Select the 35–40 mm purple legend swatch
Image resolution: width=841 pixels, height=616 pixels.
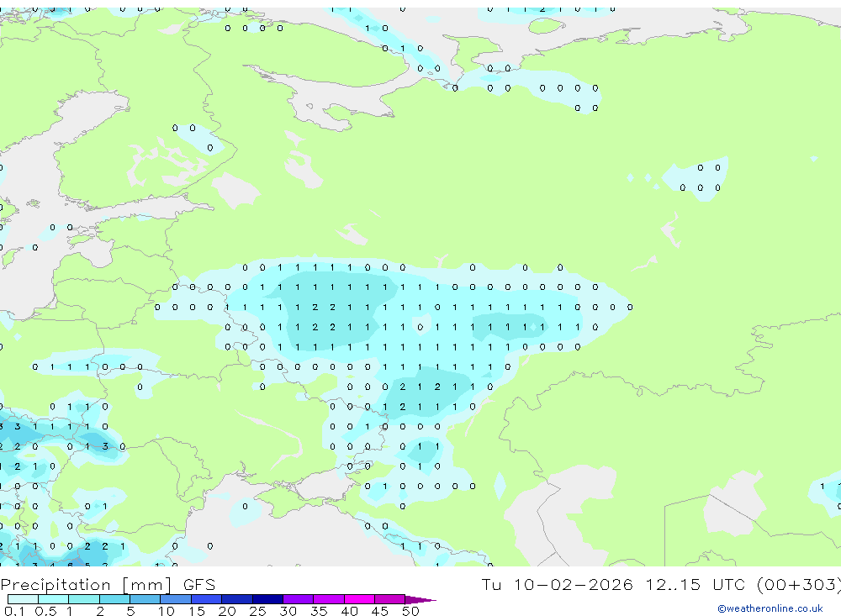[329, 599]
